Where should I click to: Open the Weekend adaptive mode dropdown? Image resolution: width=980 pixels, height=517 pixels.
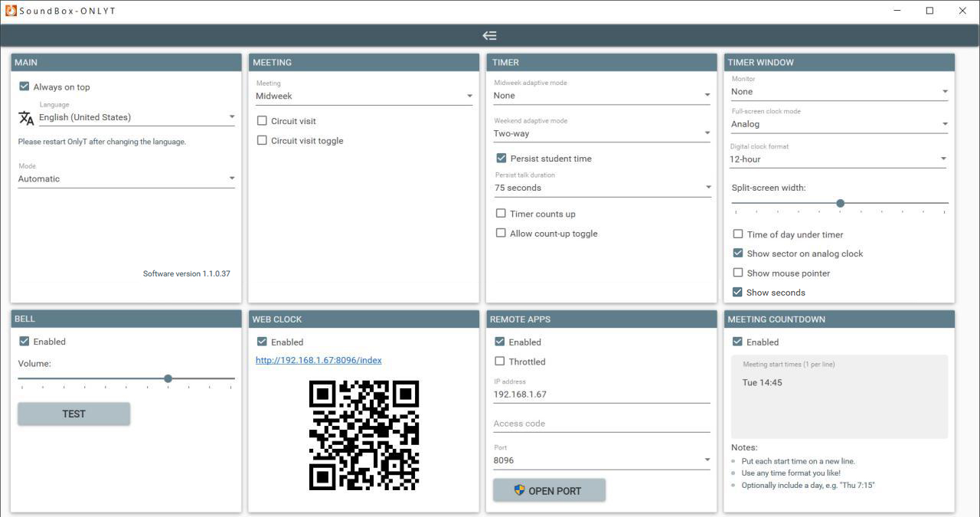(x=707, y=133)
